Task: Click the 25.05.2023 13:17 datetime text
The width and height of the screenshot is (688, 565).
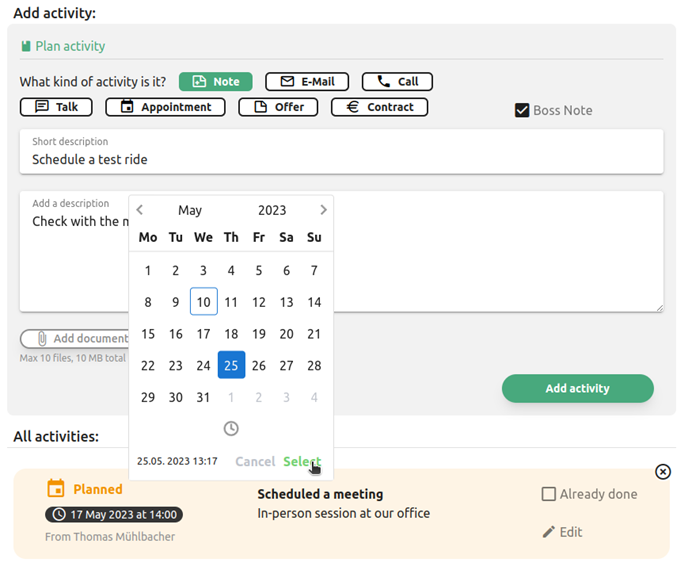Action: pos(177,461)
